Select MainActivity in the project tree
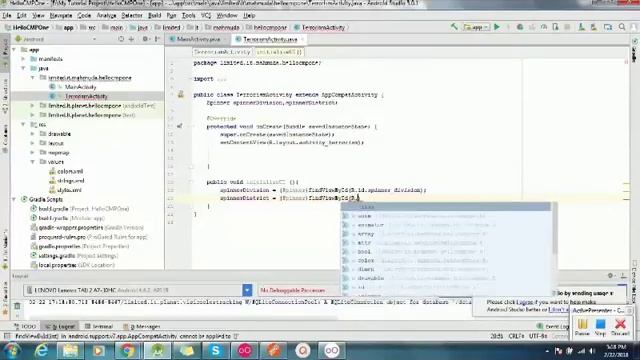Screen dimensions: 640x360 tap(80, 87)
